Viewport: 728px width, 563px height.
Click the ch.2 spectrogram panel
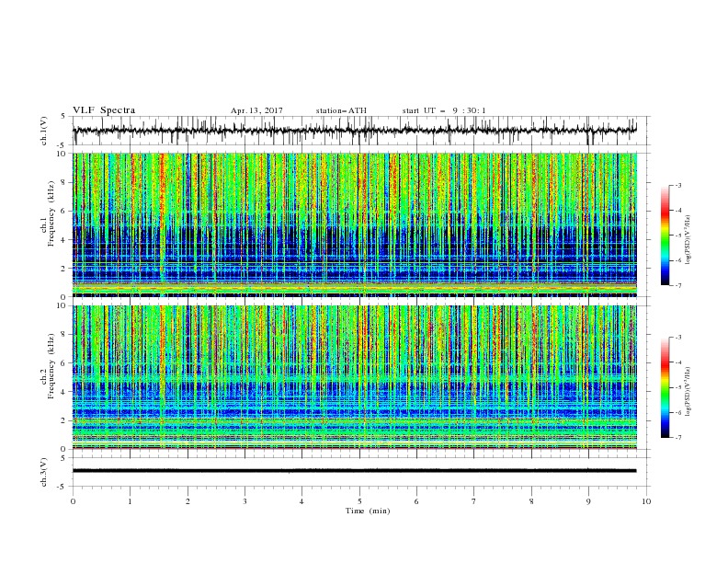pyautogui.click(x=355, y=377)
